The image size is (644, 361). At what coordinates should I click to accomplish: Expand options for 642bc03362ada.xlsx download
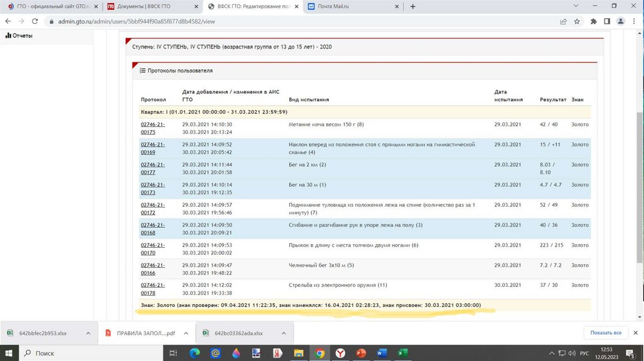click(284, 333)
